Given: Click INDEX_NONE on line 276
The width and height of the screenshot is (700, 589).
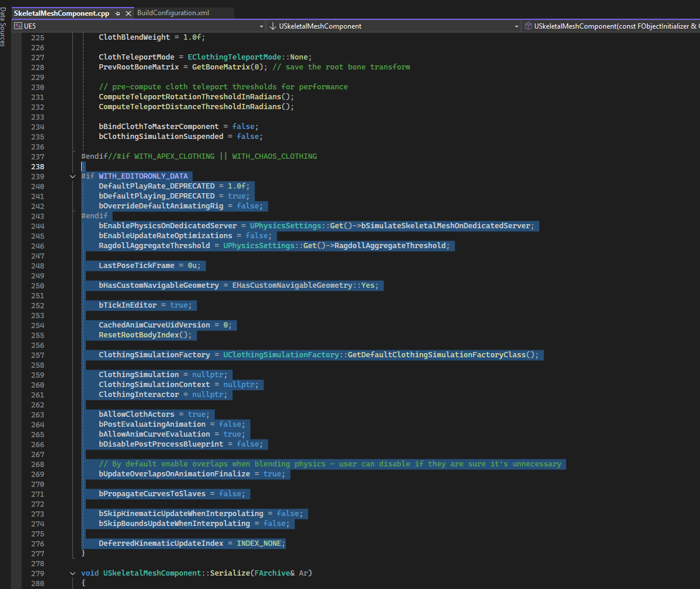Looking at the screenshot, I should [259, 543].
